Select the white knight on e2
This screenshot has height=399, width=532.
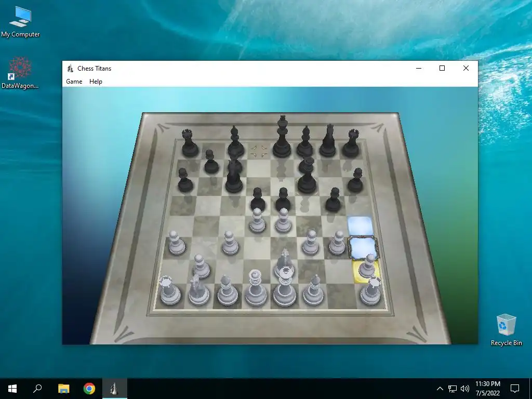284,261
